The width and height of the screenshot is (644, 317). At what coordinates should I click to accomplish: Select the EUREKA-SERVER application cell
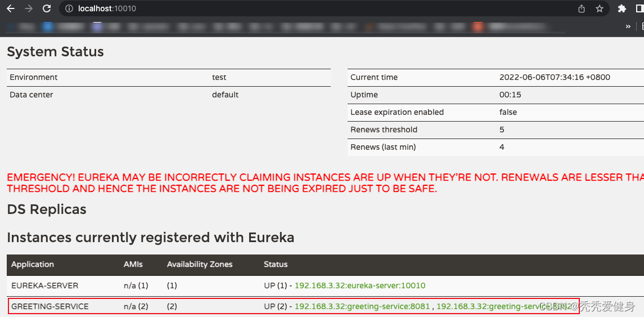coord(45,285)
